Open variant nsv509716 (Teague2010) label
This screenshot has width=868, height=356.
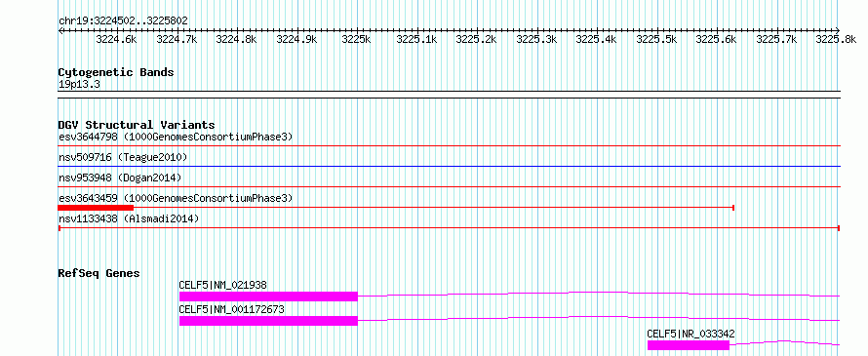click(123, 157)
